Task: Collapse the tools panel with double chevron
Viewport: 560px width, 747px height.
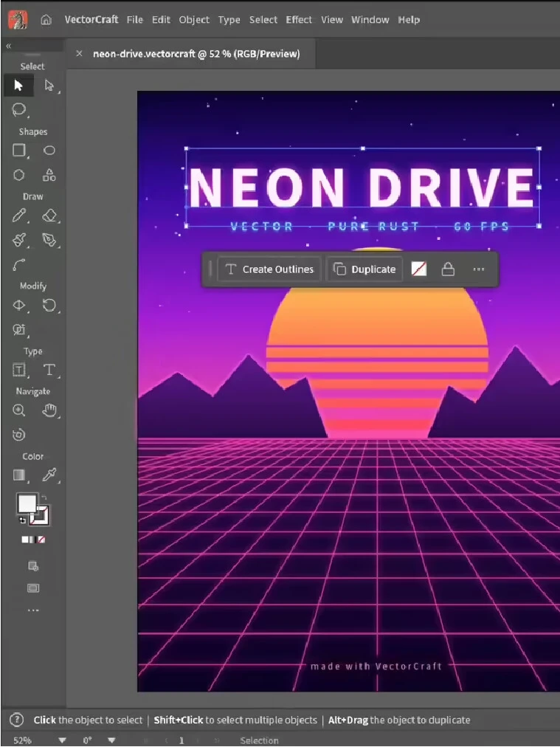Action: [8, 46]
